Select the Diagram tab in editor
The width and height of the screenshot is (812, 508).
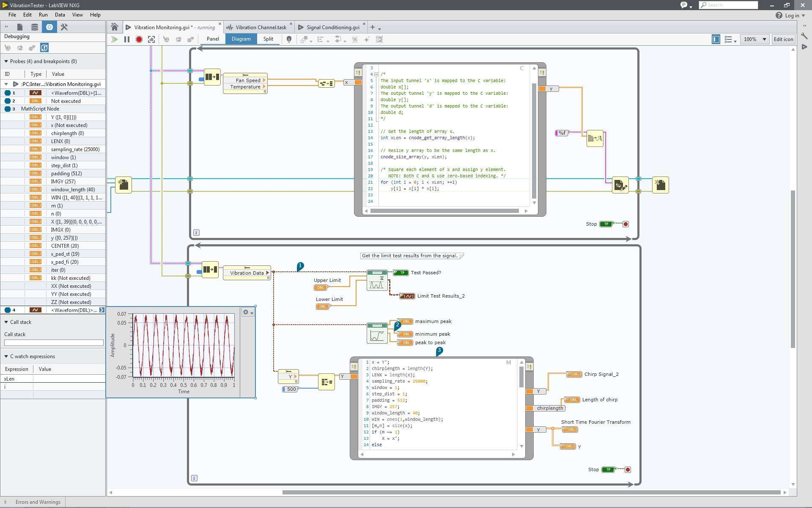(240, 39)
